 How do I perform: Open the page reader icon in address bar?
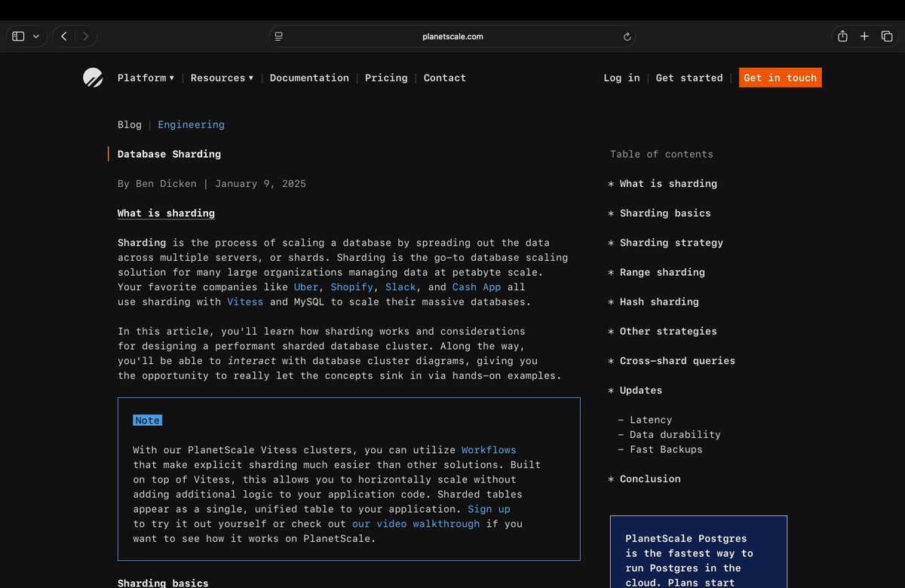pos(279,36)
